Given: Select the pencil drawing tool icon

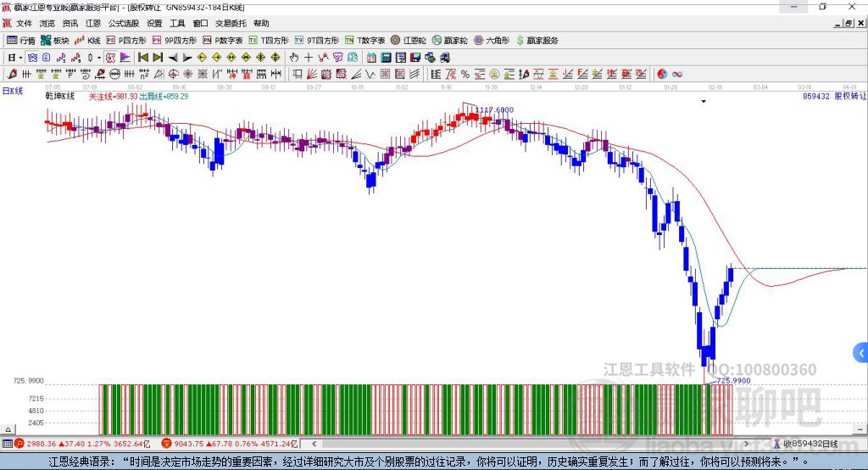Looking at the screenshot, I should (12, 75).
